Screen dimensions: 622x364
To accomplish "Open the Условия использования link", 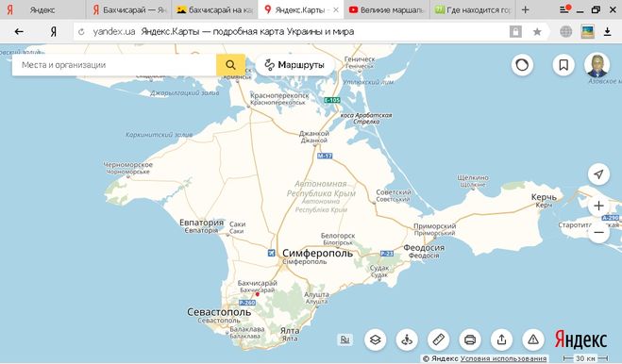I will click(503, 358).
